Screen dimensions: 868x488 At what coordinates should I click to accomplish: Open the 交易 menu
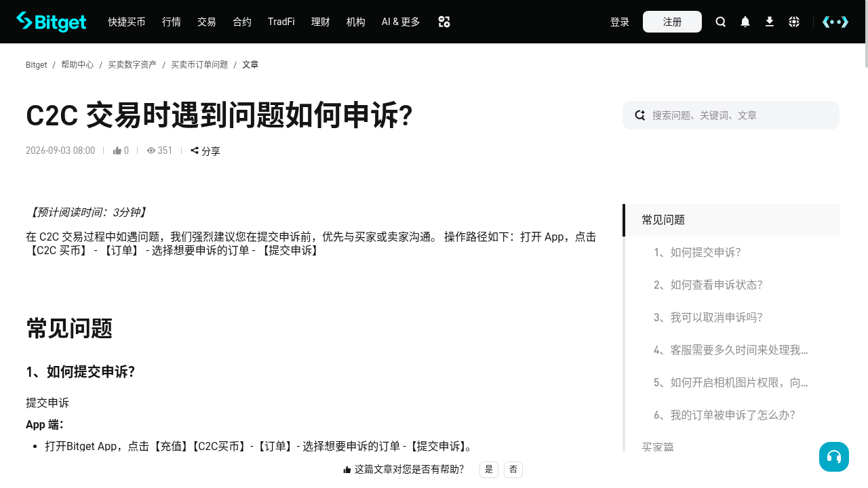point(207,22)
